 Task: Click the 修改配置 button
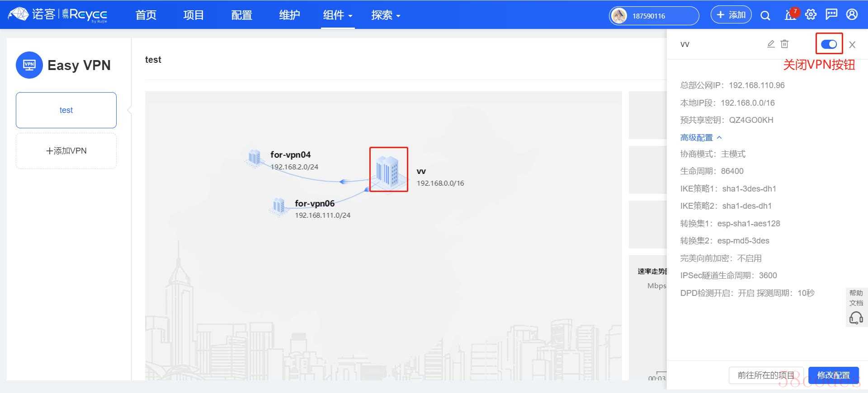click(833, 375)
